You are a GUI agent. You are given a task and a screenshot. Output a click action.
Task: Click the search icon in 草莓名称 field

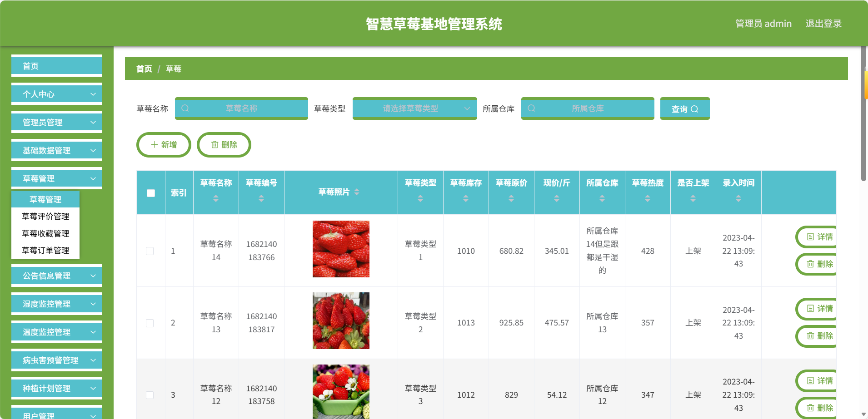(x=185, y=108)
